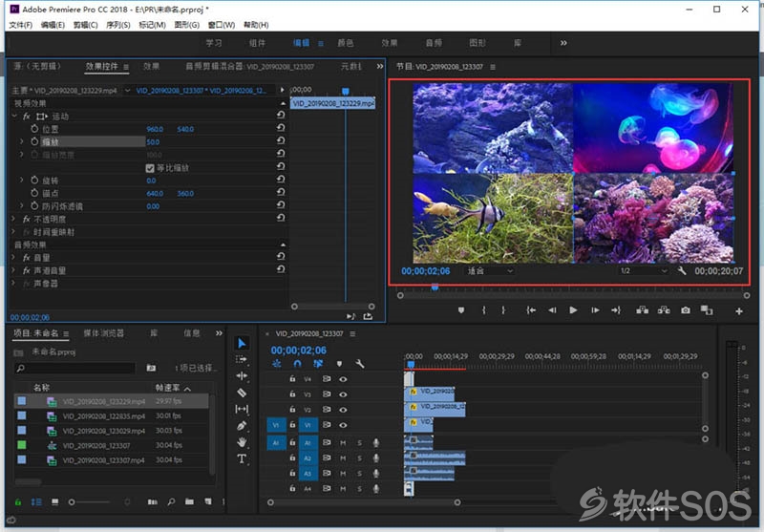
Task: Toggle animation stopwatch for 旋转
Action: click(x=34, y=181)
